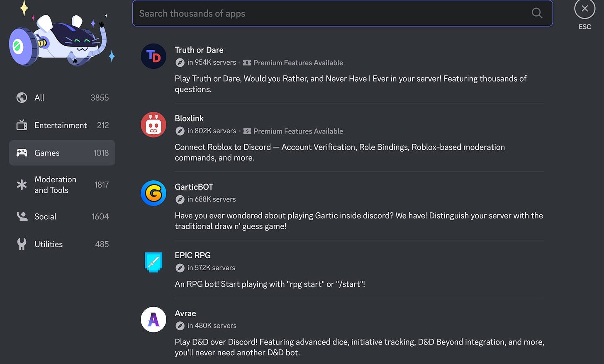Click the Games count 1018
This screenshot has width=604, height=364.
(x=101, y=153)
